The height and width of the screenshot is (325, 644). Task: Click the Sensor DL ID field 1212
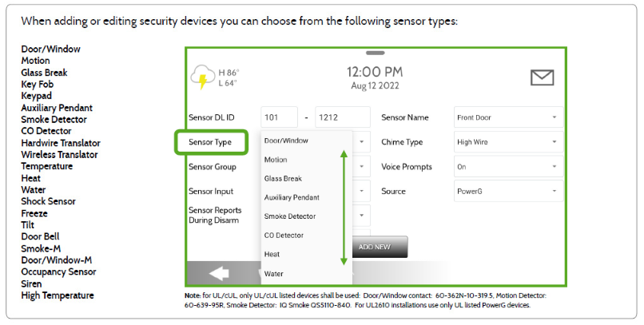(x=342, y=117)
